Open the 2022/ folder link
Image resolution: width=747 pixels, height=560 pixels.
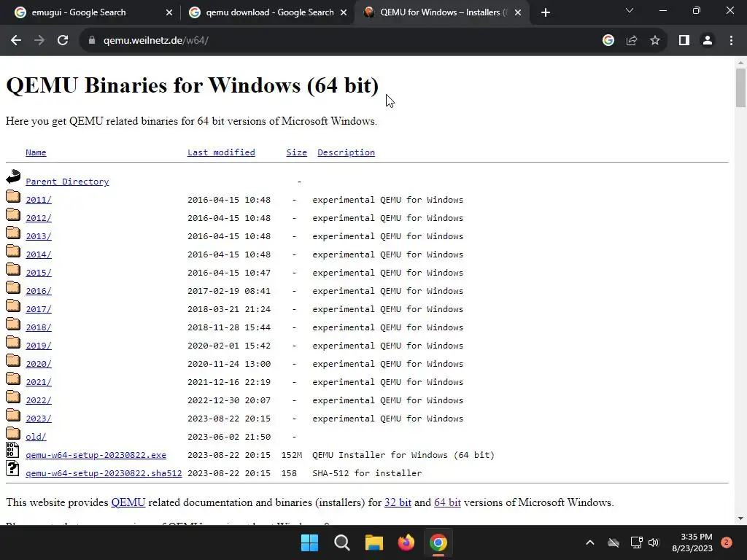coord(39,400)
